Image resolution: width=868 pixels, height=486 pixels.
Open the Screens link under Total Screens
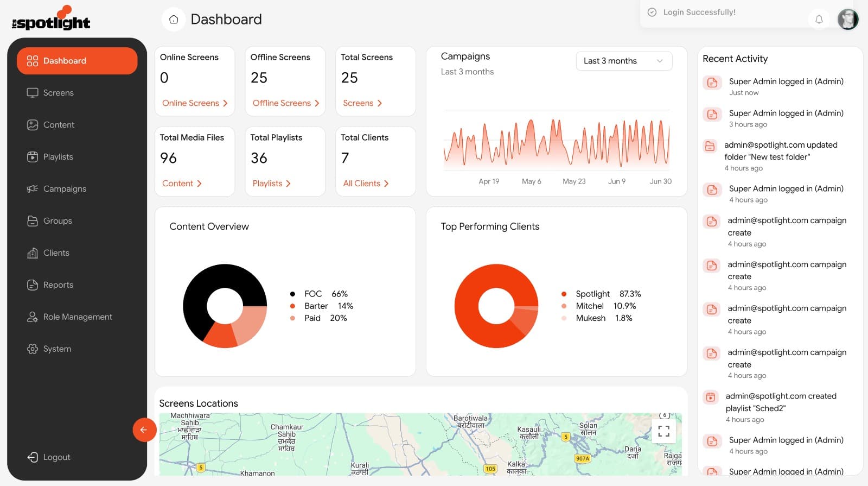coord(362,103)
